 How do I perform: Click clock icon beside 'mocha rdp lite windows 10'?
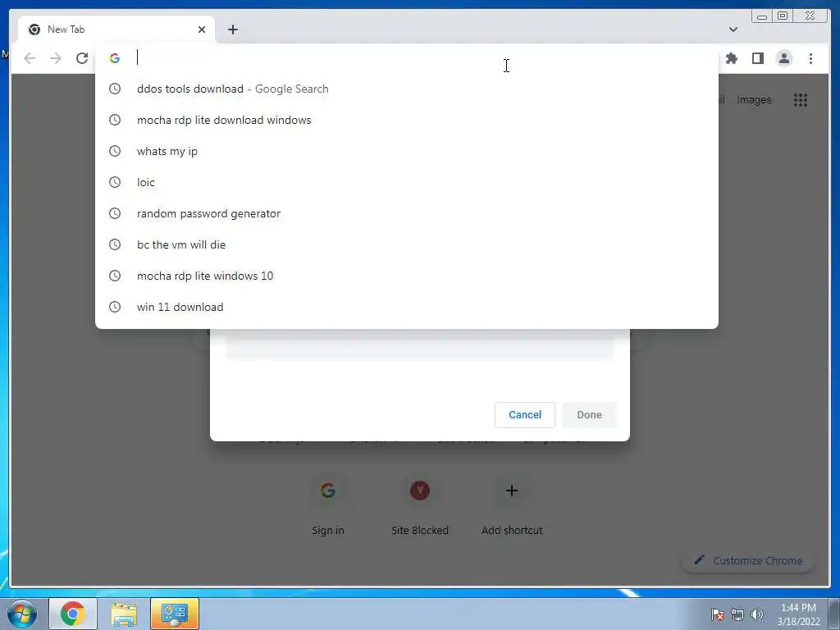pos(115,276)
